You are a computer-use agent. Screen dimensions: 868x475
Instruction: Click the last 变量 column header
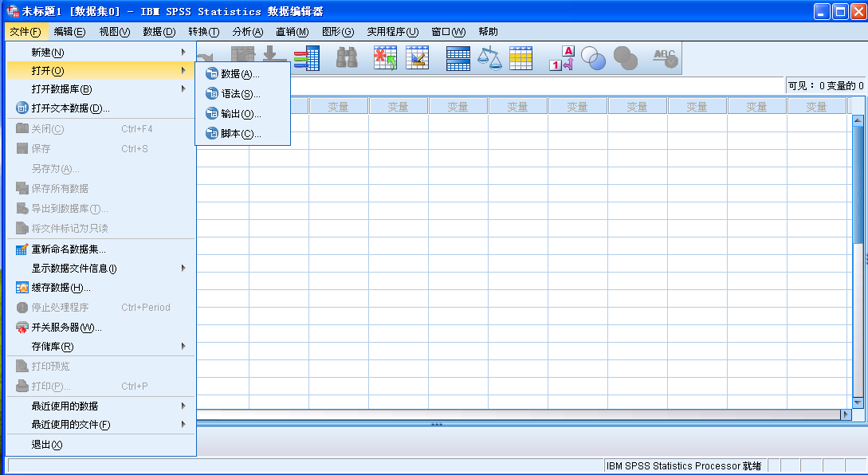coord(816,106)
